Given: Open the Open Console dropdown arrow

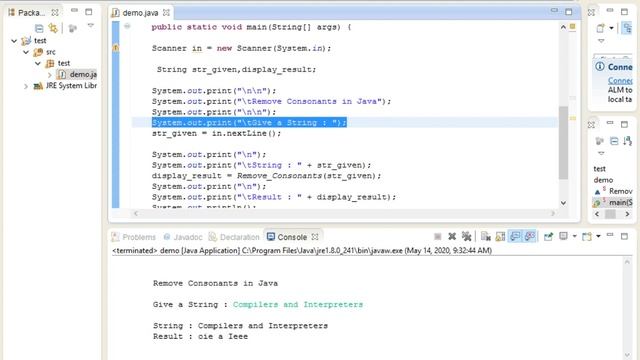Looking at the screenshot, I should (598, 236).
